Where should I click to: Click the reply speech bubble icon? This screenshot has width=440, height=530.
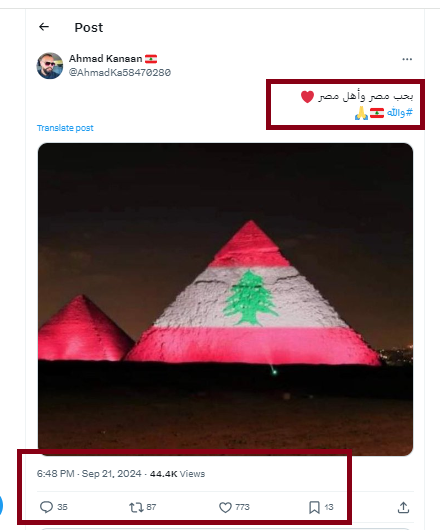click(x=46, y=507)
